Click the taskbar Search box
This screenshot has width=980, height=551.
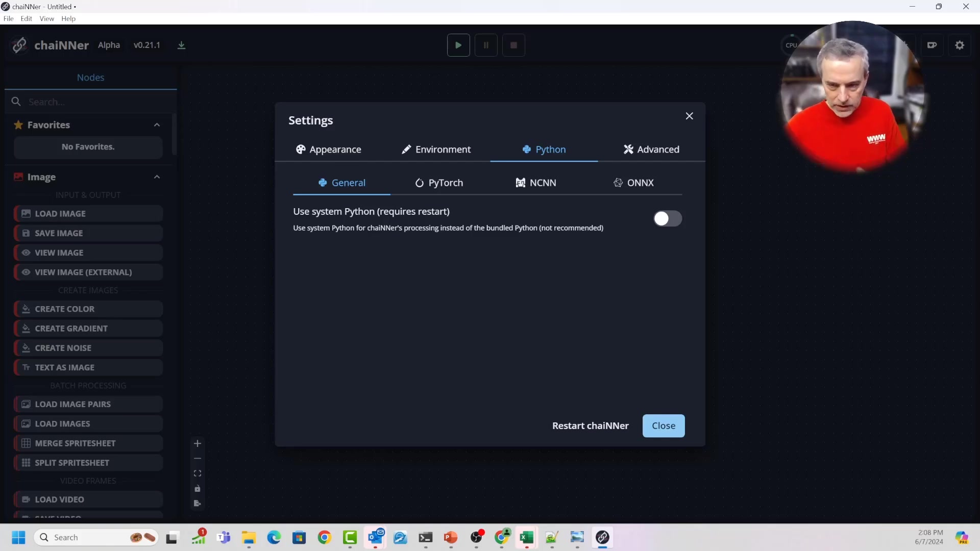[x=96, y=537]
